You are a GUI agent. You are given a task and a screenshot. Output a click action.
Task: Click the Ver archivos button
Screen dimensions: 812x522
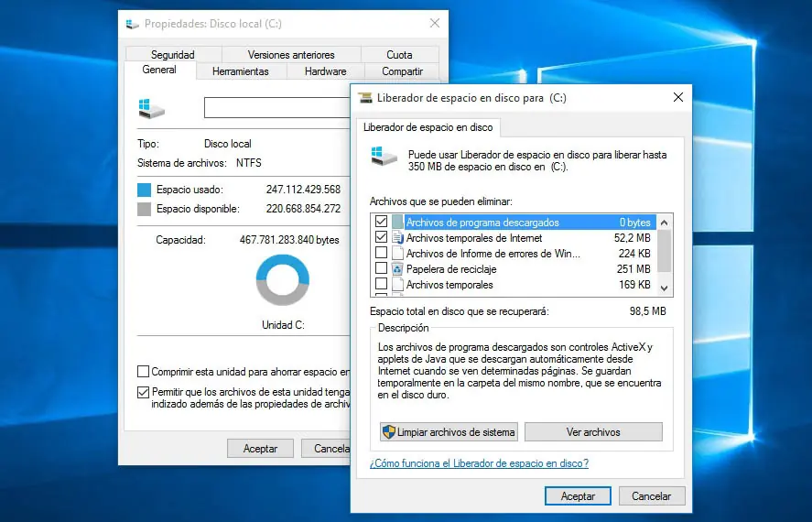click(x=593, y=432)
